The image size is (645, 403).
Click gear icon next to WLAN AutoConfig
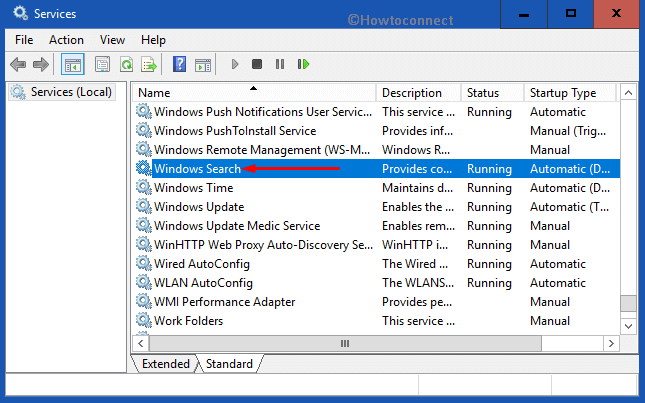pyautogui.click(x=144, y=283)
